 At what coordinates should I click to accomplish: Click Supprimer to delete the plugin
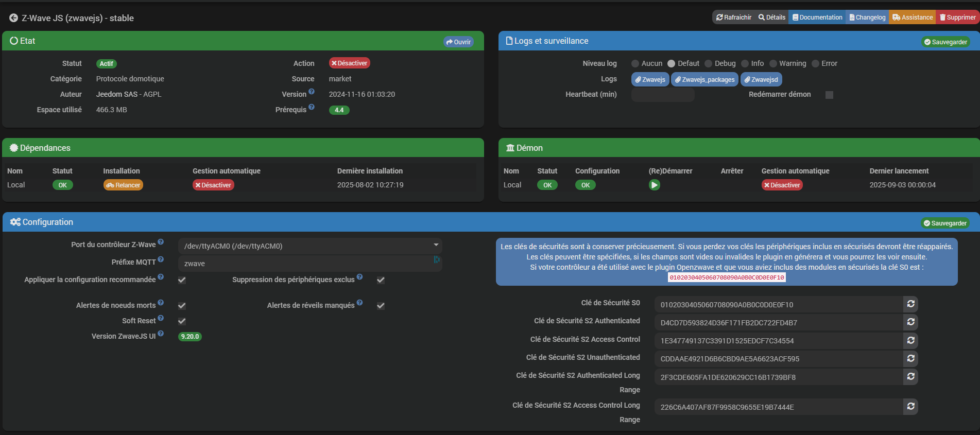[958, 18]
